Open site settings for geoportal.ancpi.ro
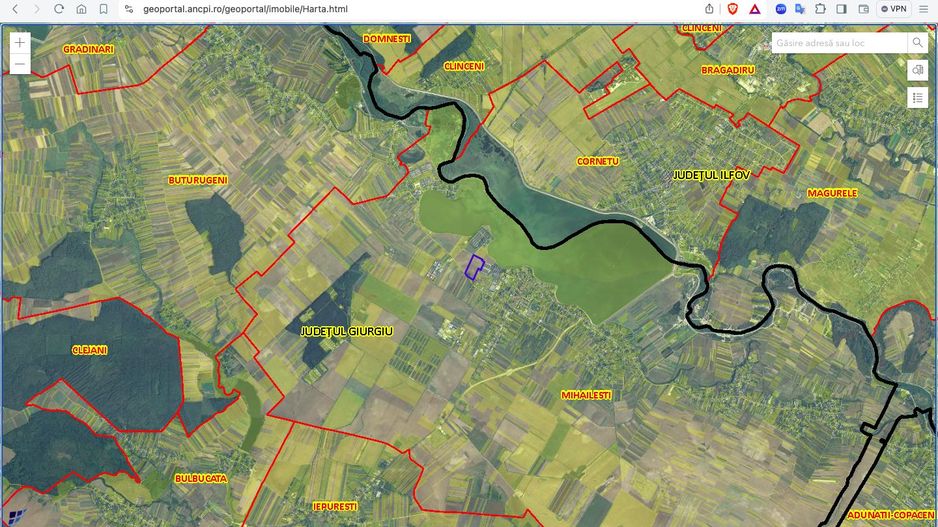938x527 pixels. 129,9
